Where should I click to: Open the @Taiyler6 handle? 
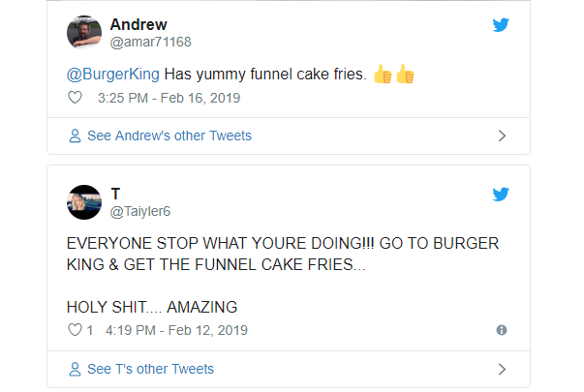pos(145,212)
